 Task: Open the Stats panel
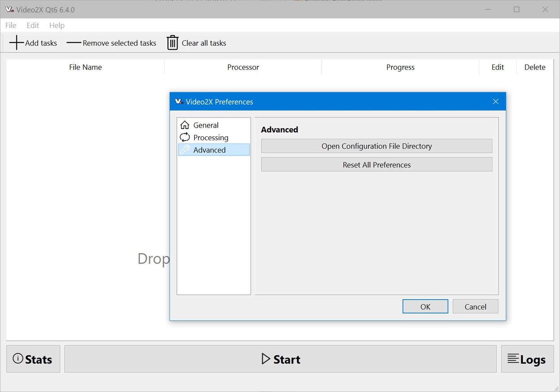click(33, 359)
